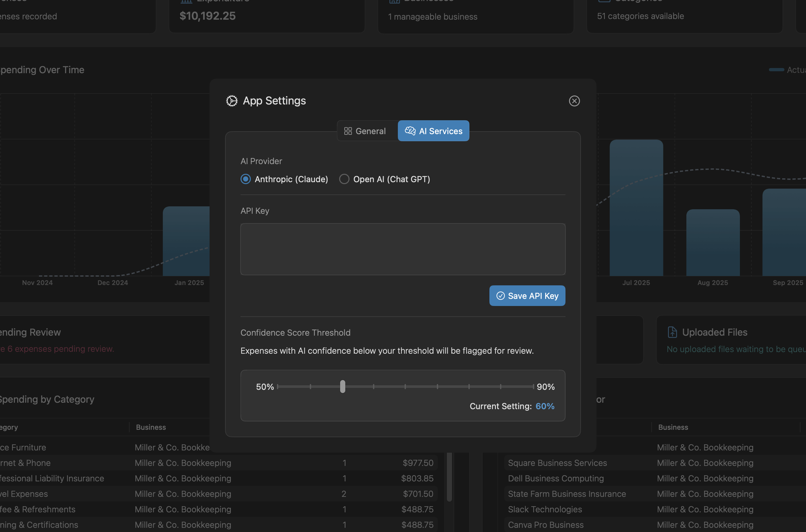Click the Uploaded Files document icon
This screenshot has width=806, height=532.
coord(672,332)
